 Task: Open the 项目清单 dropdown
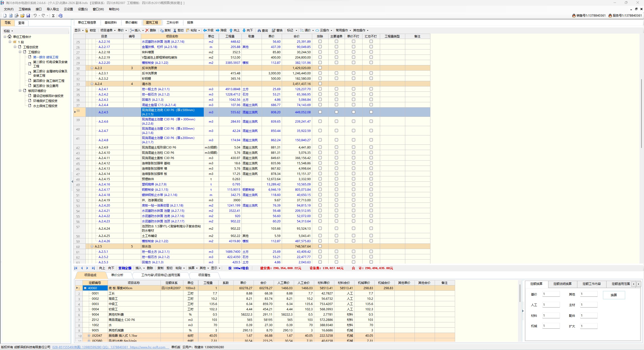pos(108,30)
